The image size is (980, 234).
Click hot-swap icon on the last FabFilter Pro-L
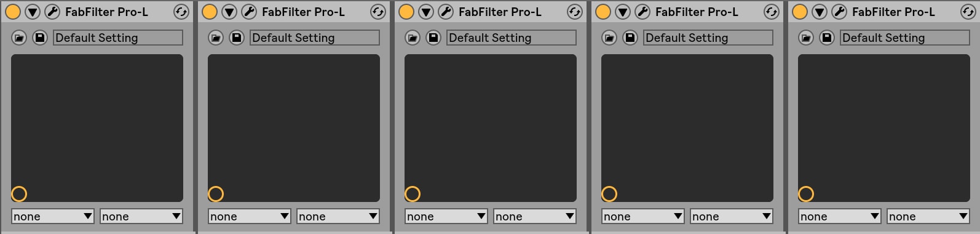968,12
